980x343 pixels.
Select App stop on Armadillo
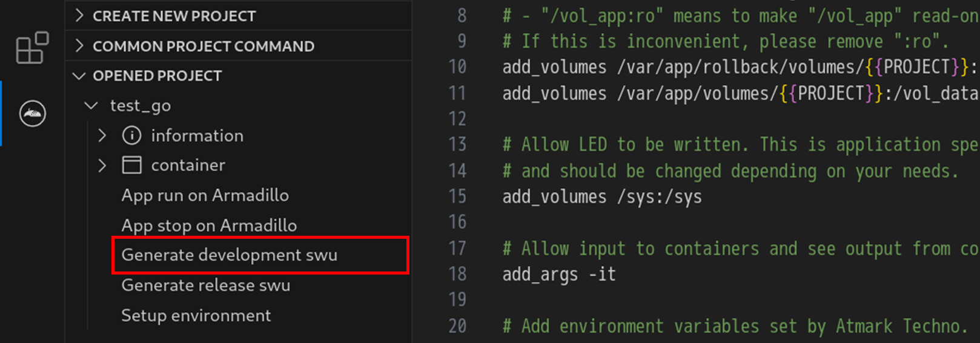pos(209,225)
